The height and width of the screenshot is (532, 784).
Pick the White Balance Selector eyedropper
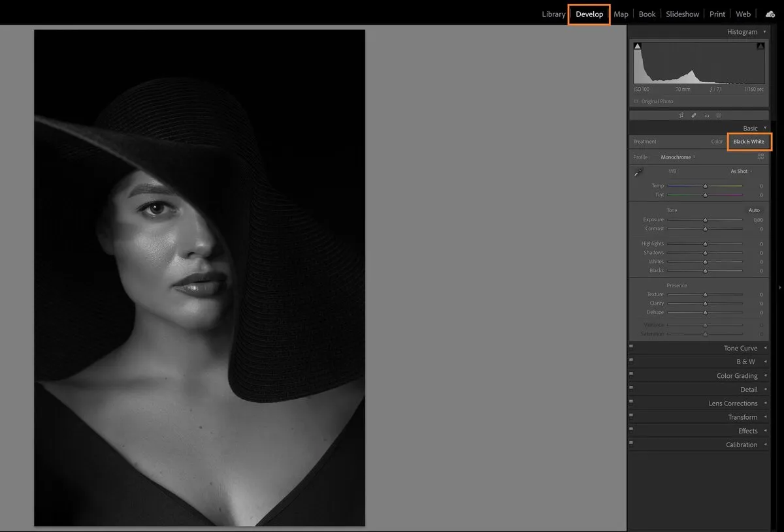tap(638, 172)
